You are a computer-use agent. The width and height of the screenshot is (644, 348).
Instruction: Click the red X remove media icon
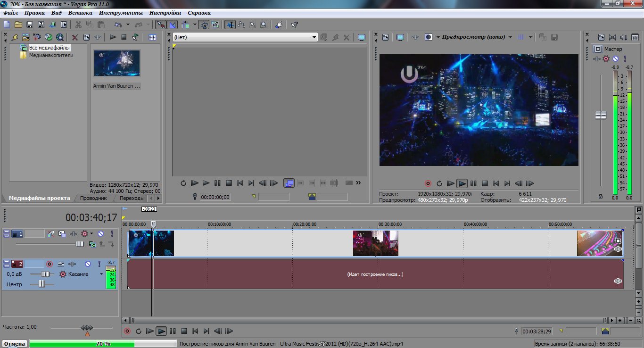coord(74,37)
